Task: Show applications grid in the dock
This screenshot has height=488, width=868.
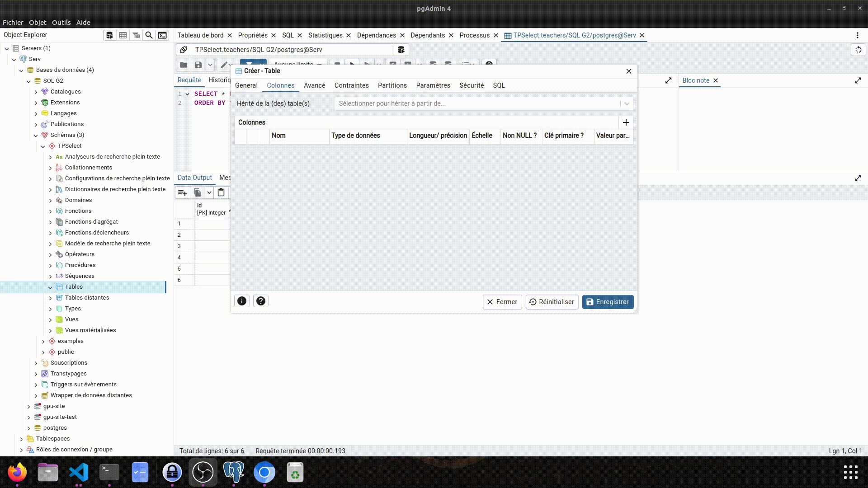Action: [850, 472]
